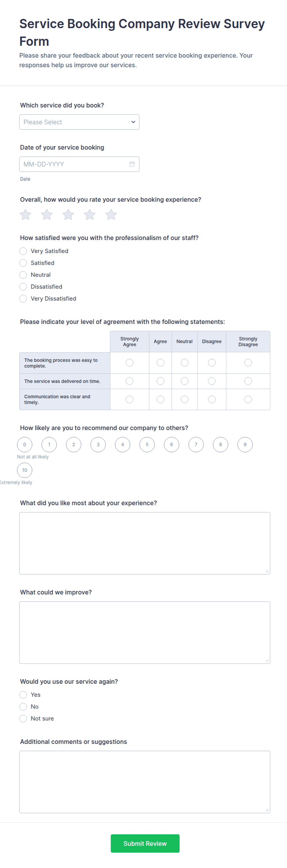Select Not sure for using service again

pos(23,718)
